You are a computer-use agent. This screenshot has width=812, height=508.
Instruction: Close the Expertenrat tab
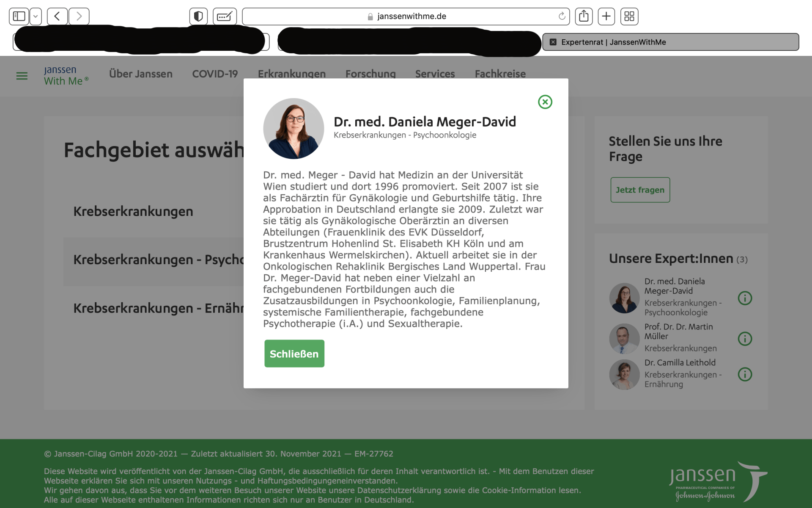point(553,42)
